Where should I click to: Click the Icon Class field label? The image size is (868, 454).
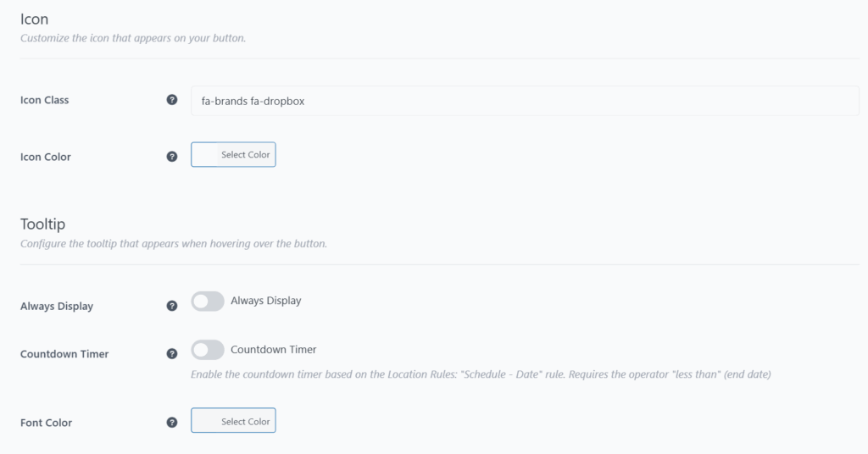[45, 100]
